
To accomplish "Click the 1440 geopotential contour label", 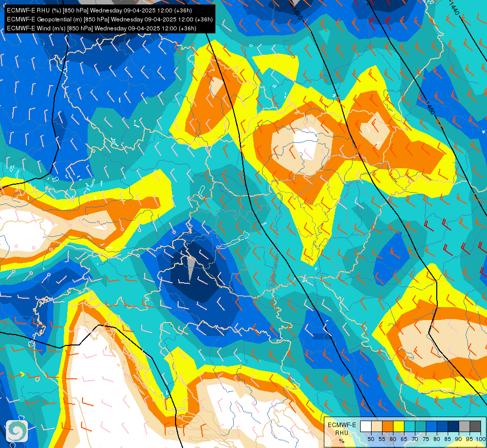I will [x=454, y=8].
